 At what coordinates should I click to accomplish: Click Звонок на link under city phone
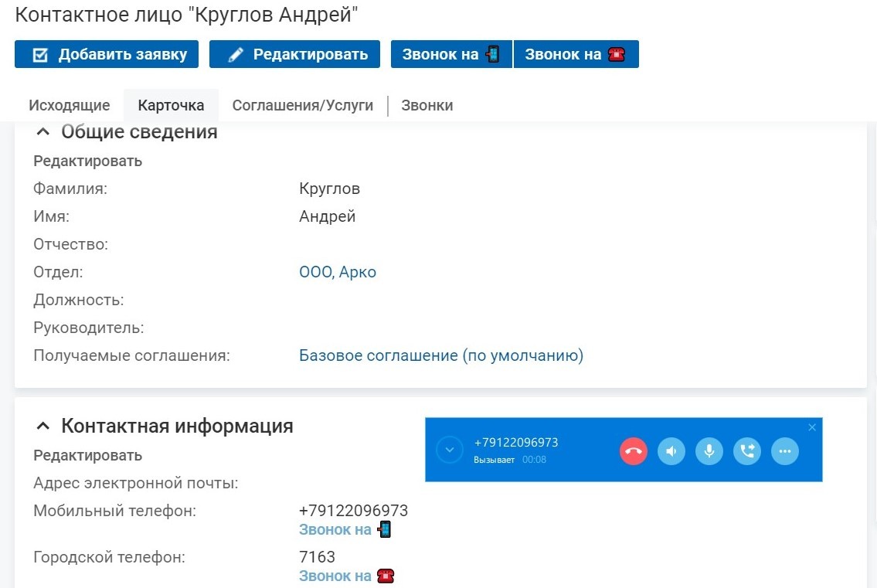click(346, 576)
